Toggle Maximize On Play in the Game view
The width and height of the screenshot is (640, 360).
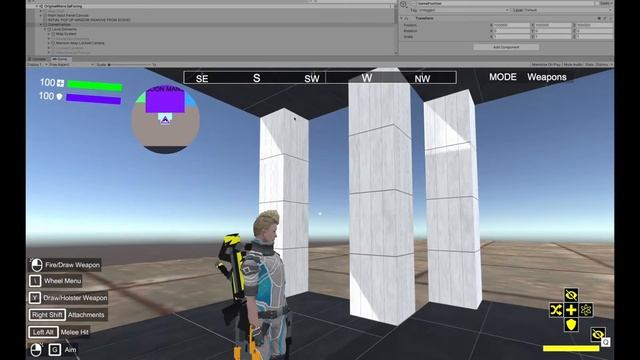(546, 64)
